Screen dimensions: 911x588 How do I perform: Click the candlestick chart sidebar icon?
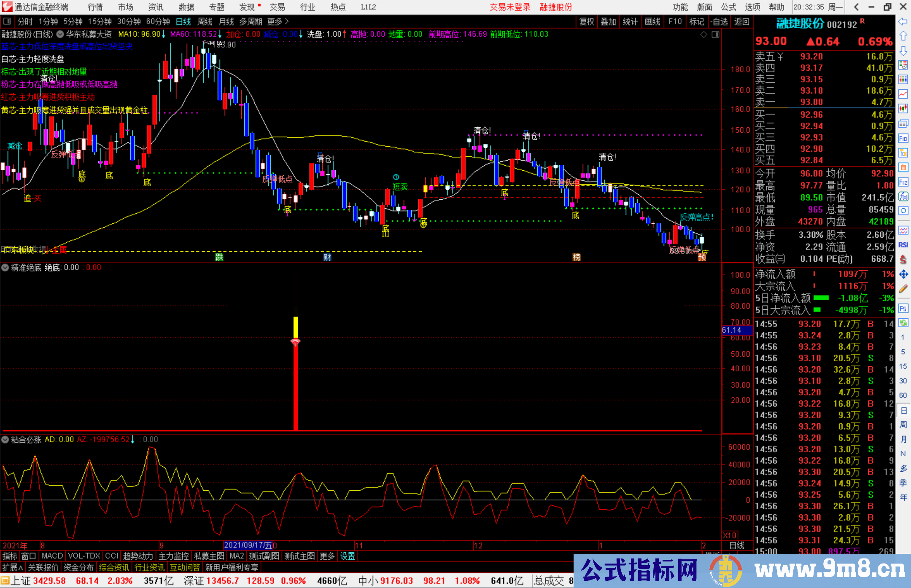903,109
